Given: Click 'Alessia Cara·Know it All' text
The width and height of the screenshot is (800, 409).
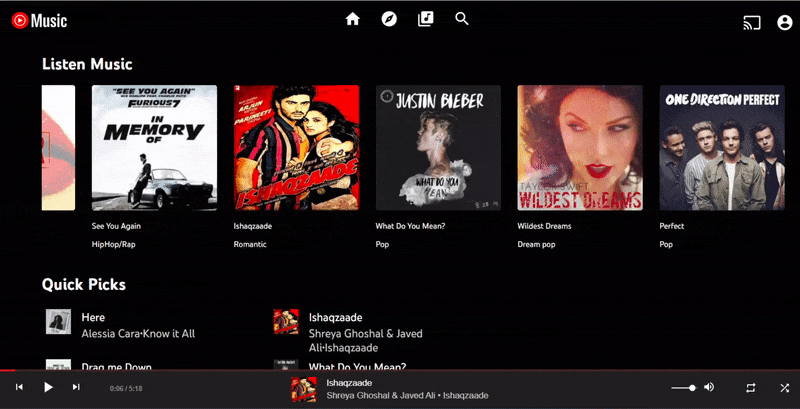Looking at the screenshot, I should pos(138,334).
